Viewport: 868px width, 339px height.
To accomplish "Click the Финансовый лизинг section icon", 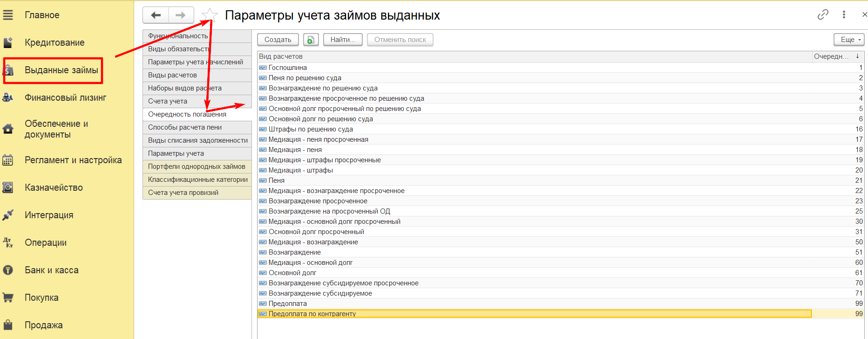I will click(x=8, y=97).
